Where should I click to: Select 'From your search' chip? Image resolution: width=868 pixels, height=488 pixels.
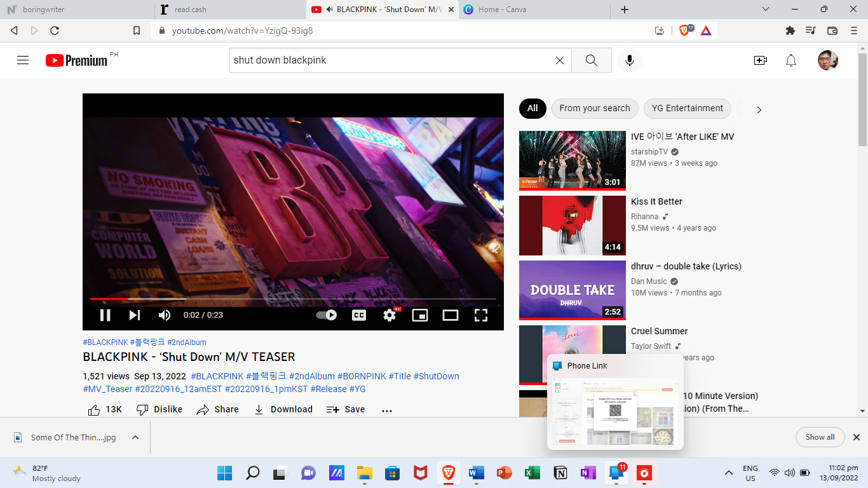click(x=595, y=108)
